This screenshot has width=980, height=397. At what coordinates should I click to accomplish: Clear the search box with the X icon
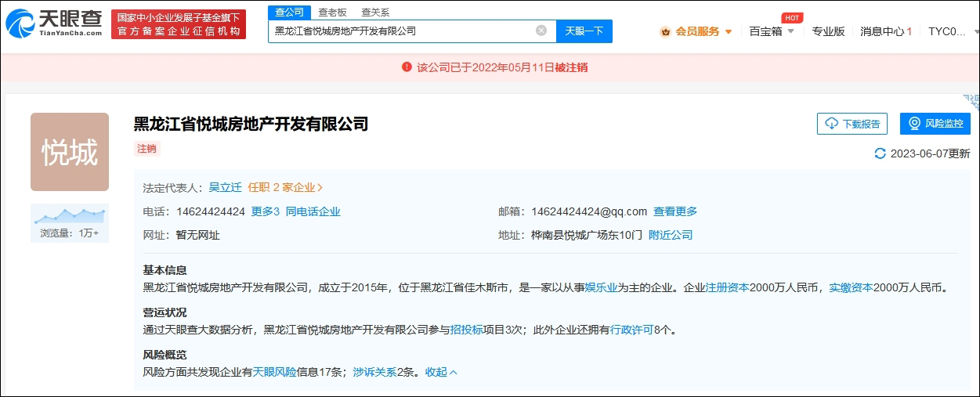point(541,31)
